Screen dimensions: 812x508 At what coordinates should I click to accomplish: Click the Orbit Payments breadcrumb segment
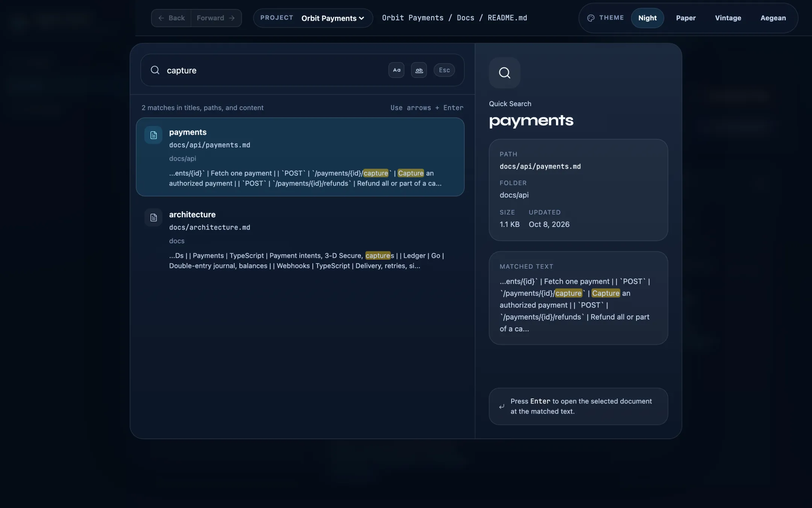click(x=413, y=18)
